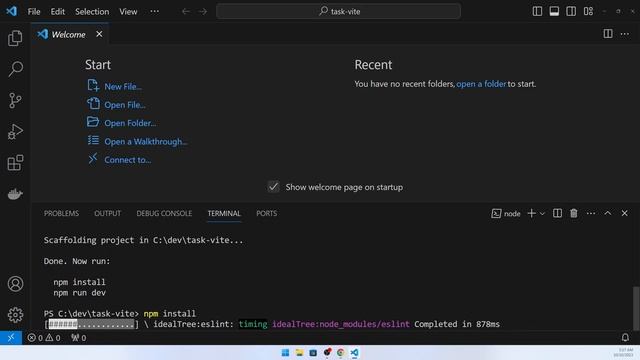Screen dimensions: 640x360
Task: Open the Windows Start button
Action: click(x=285, y=353)
